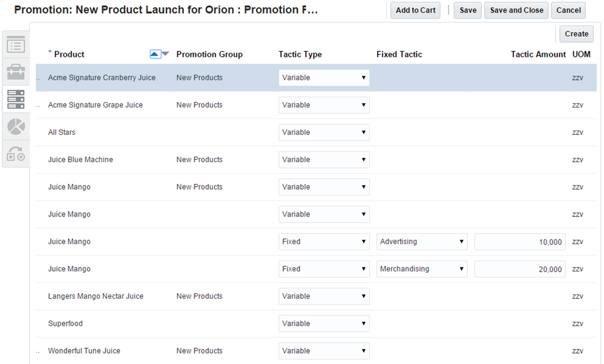Expand the Advertising fixed tactic dropdown
604x364 pixels.
422,242
